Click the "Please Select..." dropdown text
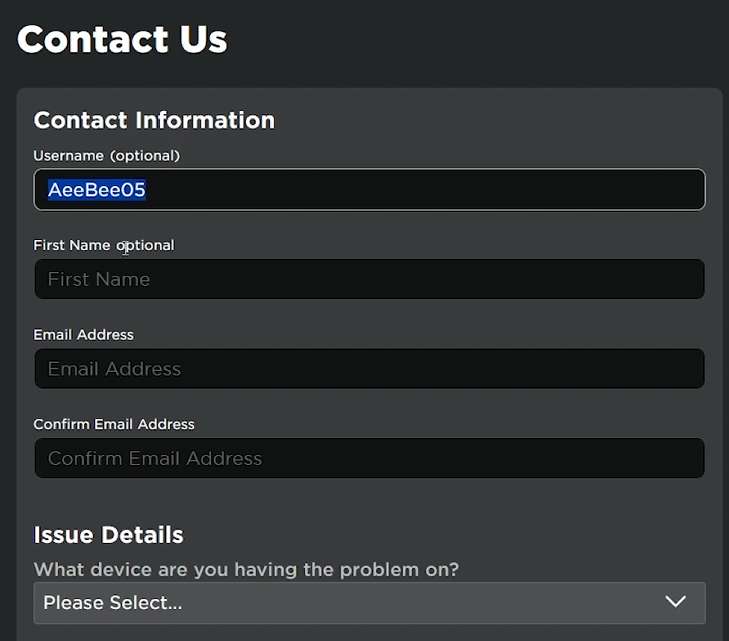This screenshot has width=729, height=641. tap(112, 603)
